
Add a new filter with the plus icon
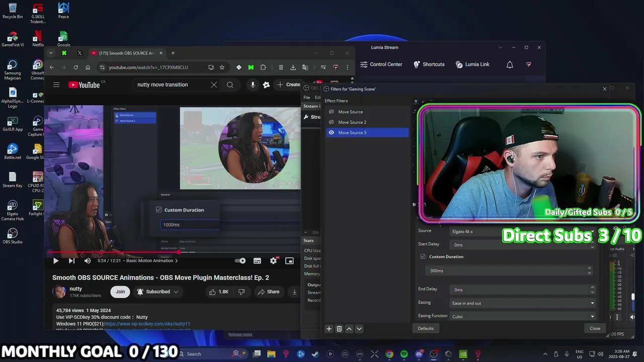(329, 329)
